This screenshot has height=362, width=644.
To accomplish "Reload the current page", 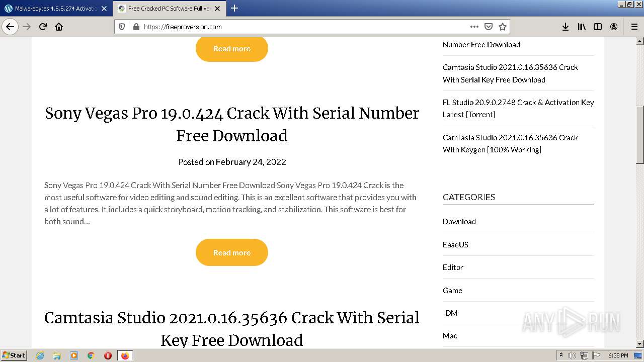I will (x=43, y=27).
